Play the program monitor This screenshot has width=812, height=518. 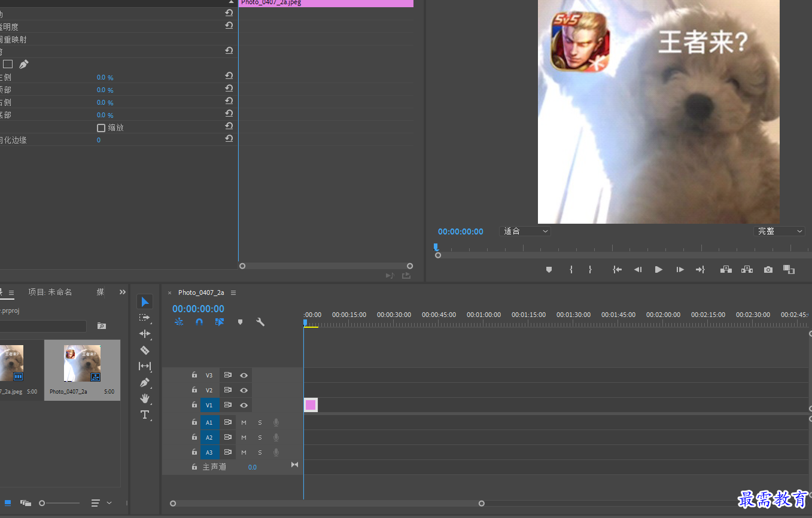pos(659,270)
